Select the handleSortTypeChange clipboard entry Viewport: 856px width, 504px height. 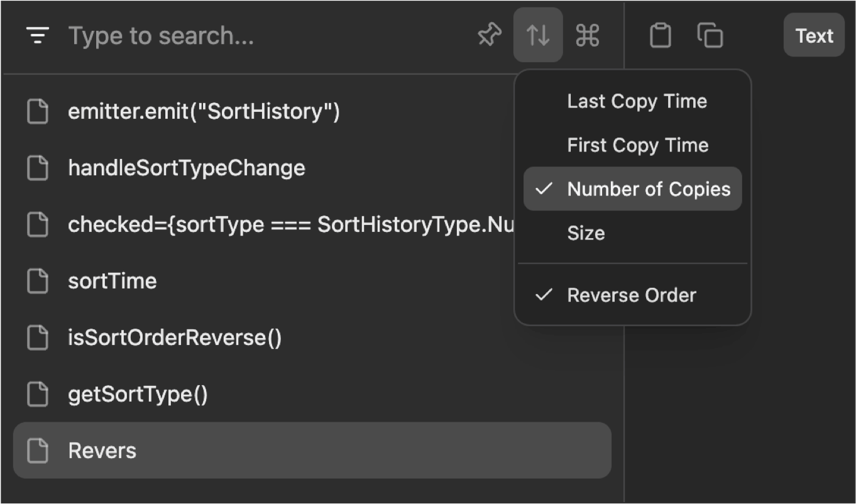pos(186,168)
